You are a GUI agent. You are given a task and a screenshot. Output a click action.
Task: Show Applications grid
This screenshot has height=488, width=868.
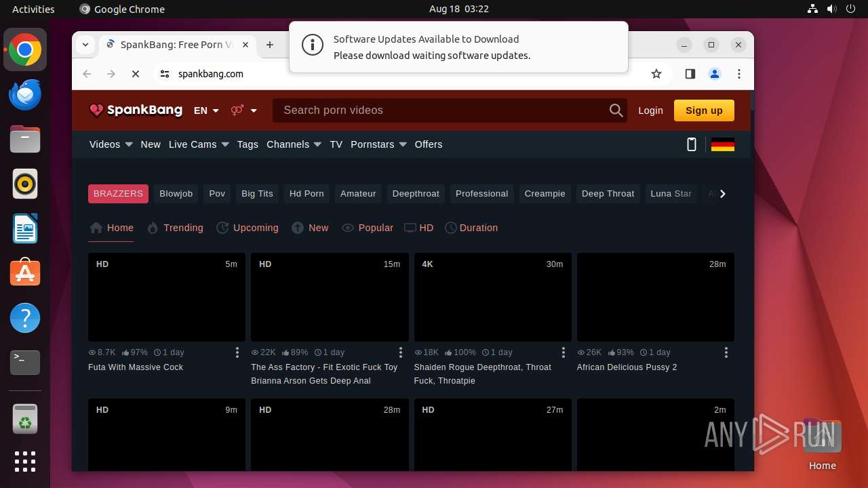(x=25, y=462)
